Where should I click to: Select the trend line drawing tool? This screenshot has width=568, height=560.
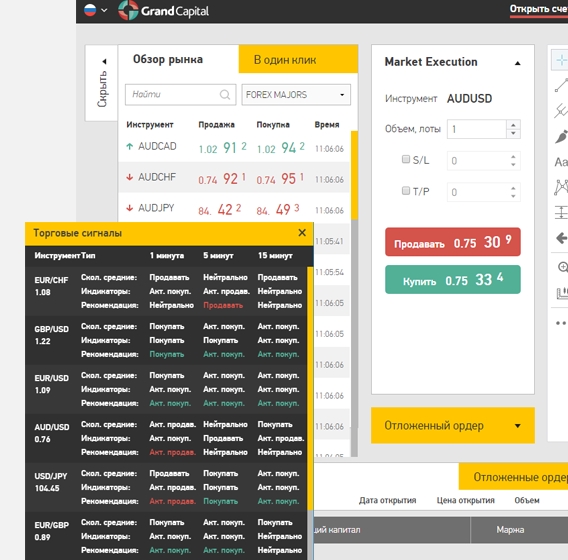coord(561,85)
